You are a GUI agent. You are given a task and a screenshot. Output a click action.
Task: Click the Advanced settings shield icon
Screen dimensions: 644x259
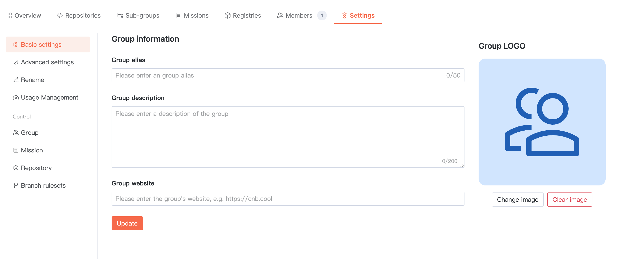click(x=16, y=62)
